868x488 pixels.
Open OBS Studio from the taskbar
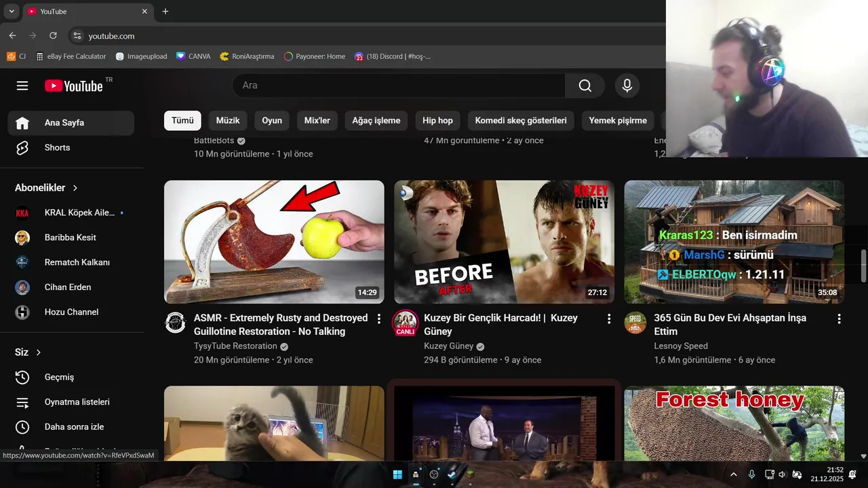[x=434, y=474]
